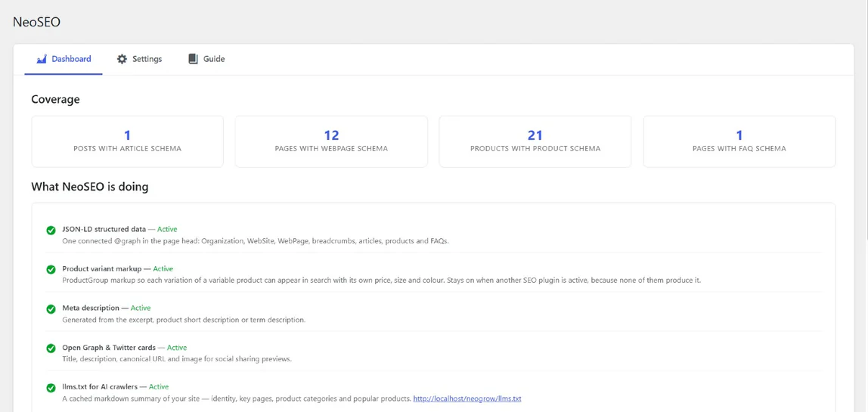This screenshot has width=868, height=412.
Task: Open the Guide tab
Action: point(206,59)
